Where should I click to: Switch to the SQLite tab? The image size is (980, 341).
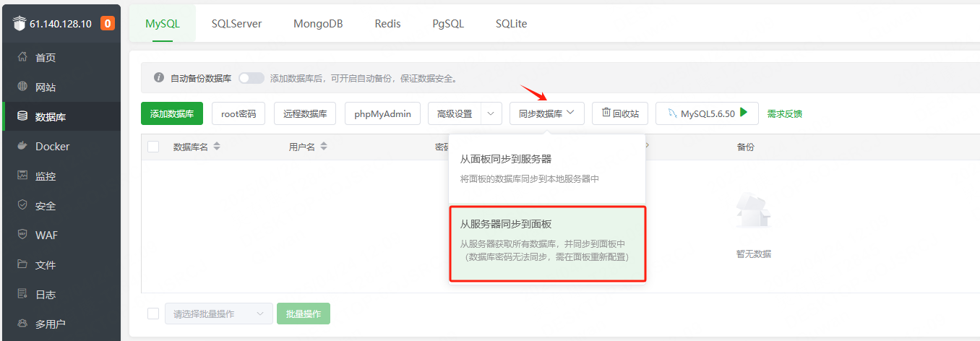coord(511,23)
